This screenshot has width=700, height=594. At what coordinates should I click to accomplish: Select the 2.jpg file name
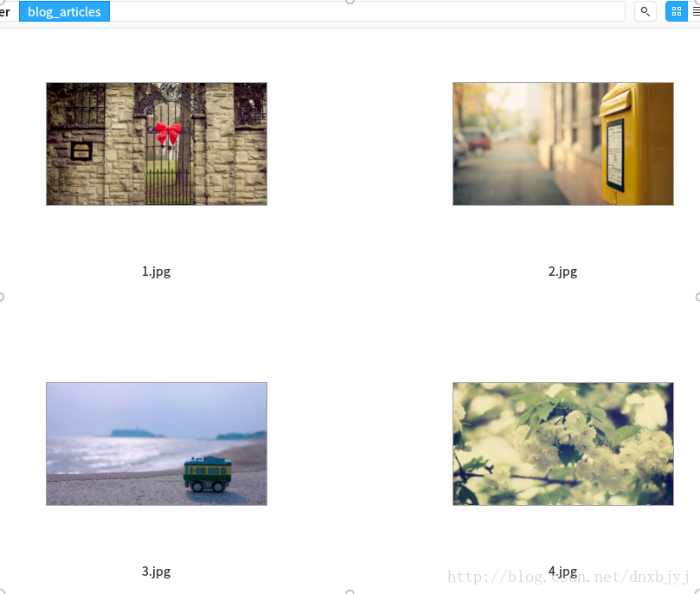point(562,271)
